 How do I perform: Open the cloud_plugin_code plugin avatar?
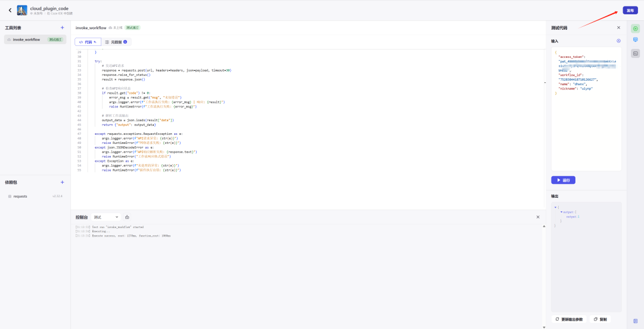tap(22, 10)
